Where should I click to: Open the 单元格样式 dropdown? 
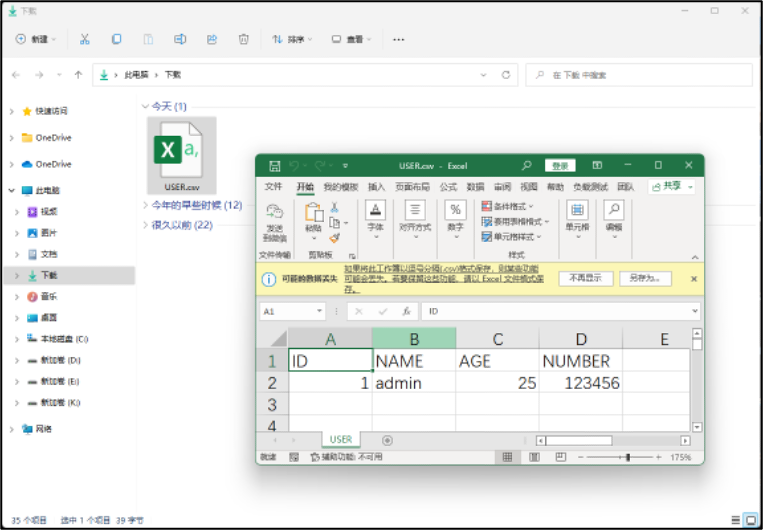tap(512, 237)
